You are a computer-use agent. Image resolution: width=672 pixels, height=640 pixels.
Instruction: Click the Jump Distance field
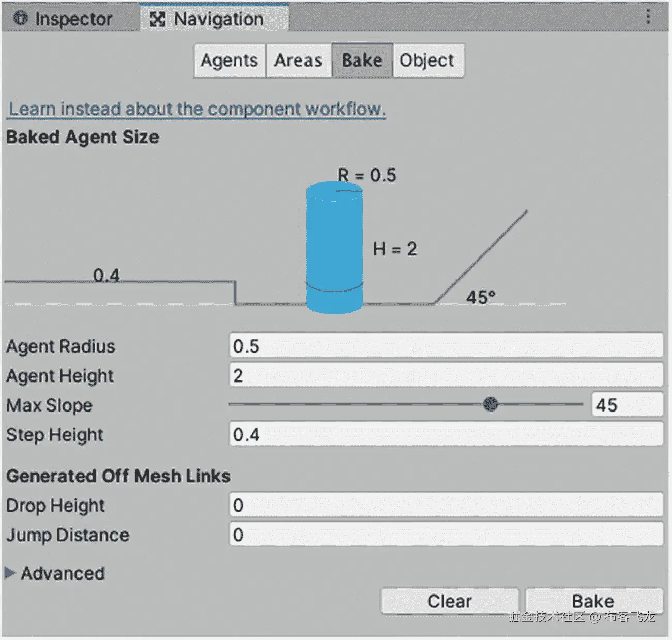point(446,535)
